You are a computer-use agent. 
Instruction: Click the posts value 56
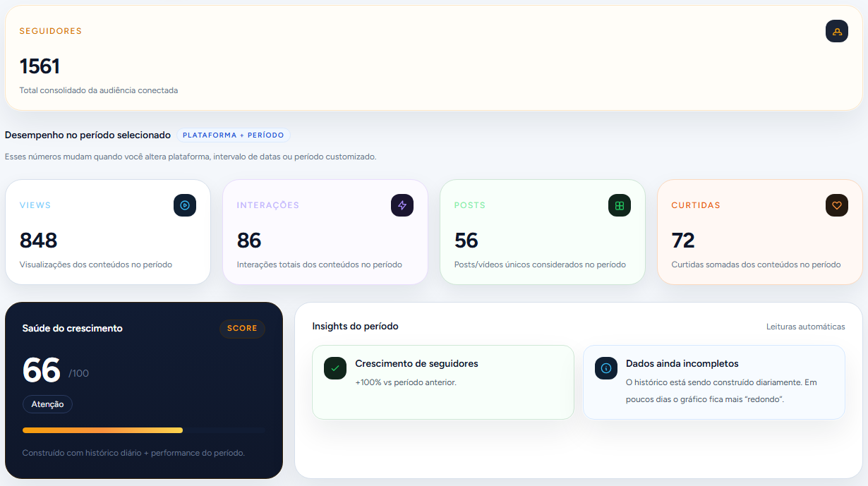click(466, 241)
